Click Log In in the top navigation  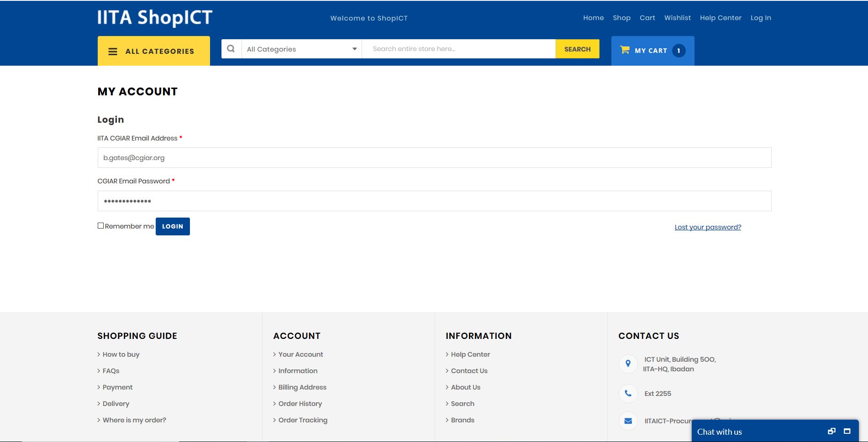tap(761, 18)
